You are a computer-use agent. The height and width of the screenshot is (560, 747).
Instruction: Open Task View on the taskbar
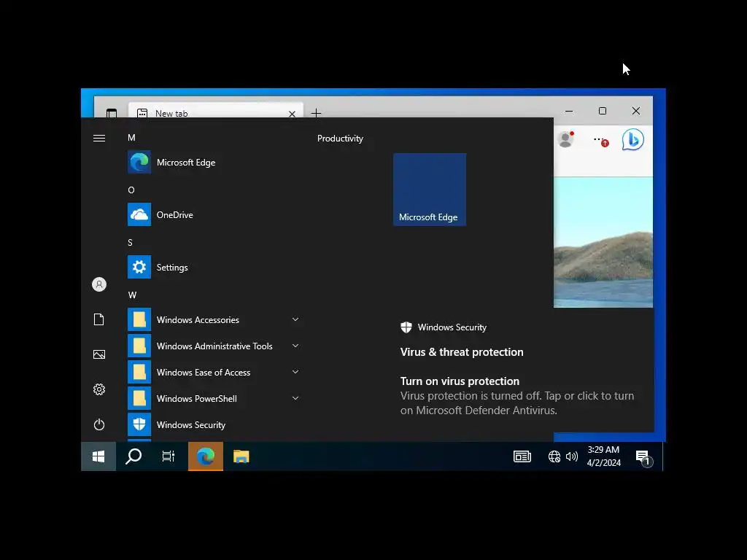tap(169, 456)
